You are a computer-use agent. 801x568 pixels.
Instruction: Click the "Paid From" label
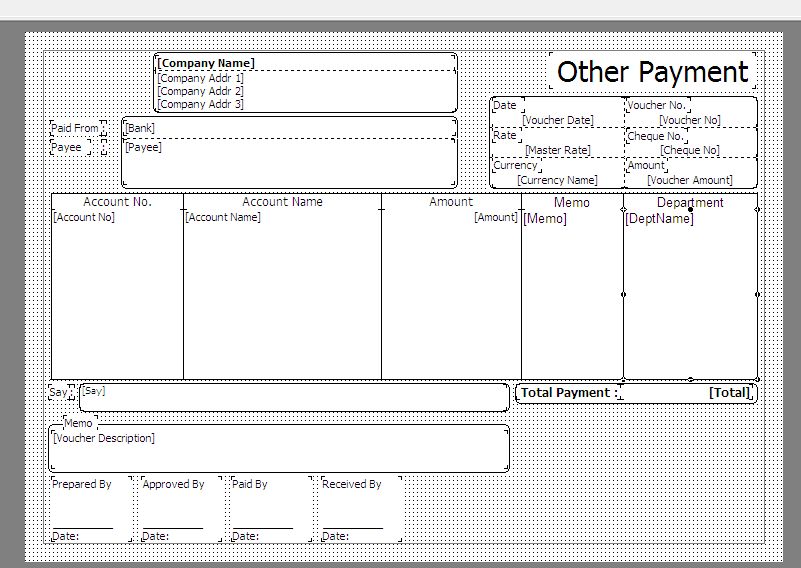75,128
